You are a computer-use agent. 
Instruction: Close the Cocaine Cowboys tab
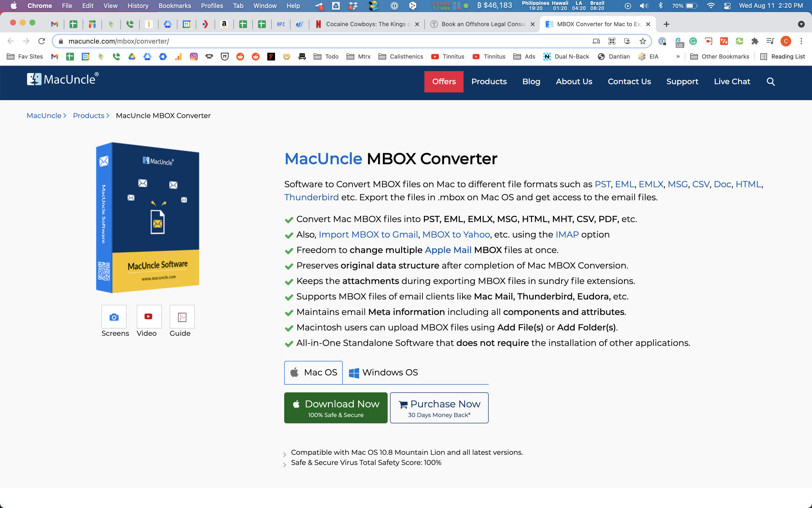(417, 24)
